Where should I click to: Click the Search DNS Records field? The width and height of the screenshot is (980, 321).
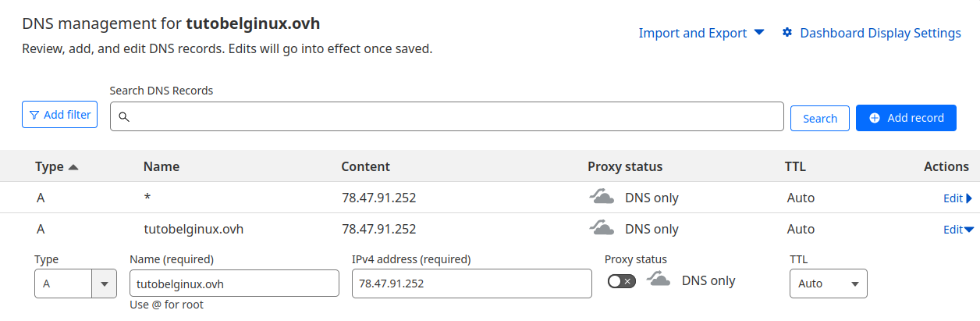(446, 116)
